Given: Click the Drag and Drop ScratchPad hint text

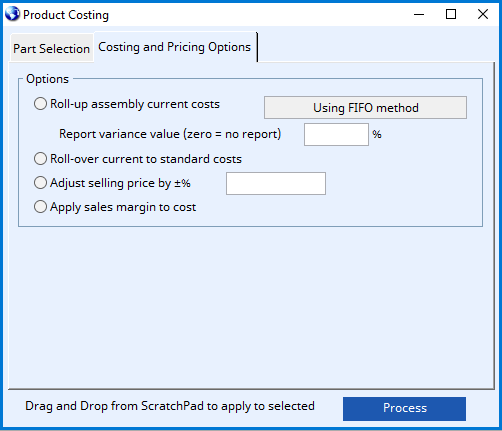Looking at the screenshot, I should 170,406.
